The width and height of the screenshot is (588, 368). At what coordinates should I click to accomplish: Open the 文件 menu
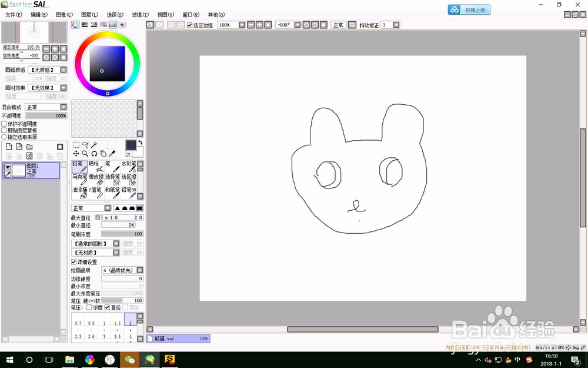(x=14, y=15)
